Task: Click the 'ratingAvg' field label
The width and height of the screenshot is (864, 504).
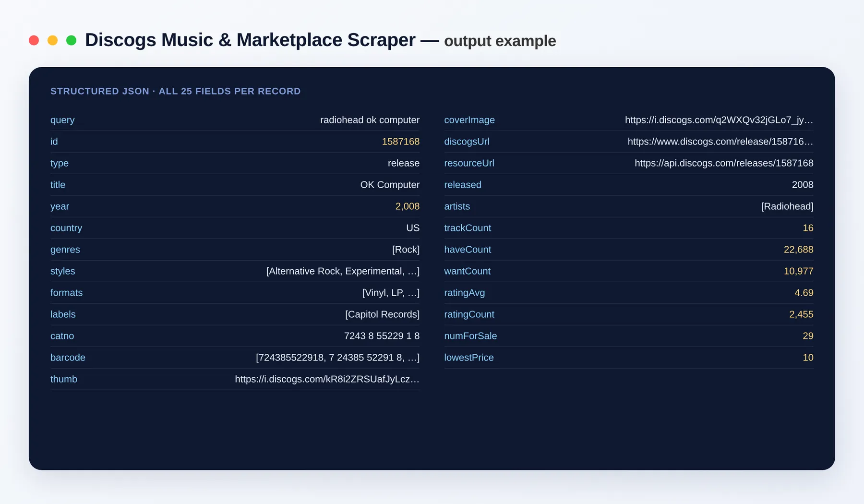Action: pyautogui.click(x=464, y=293)
